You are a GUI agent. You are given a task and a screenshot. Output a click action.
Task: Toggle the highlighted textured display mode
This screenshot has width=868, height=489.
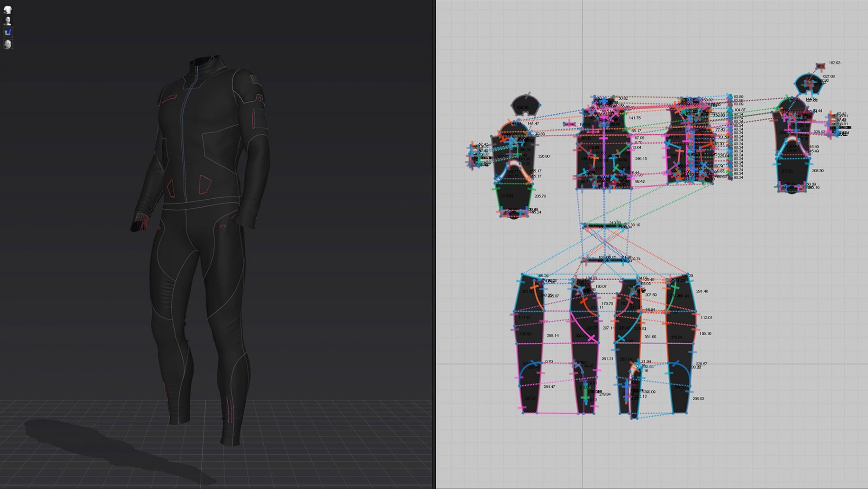[x=8, y=32]
